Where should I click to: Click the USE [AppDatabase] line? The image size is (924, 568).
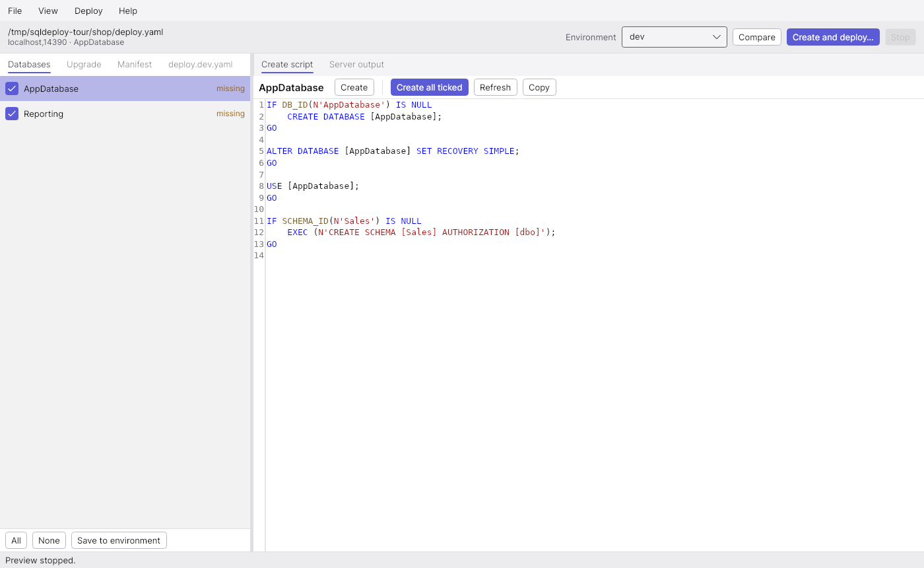(x=313, y=186)
